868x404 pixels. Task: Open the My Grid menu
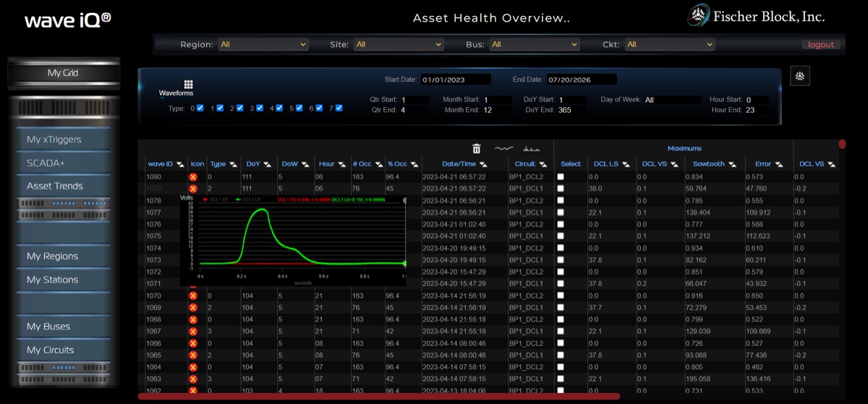tap(63, 73)
